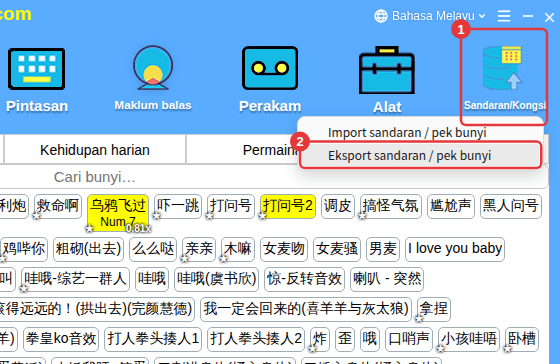The height and width of the screenshot is (364, 560).
Task: Open the Alat toolbox icon
Action: [387, 70]
